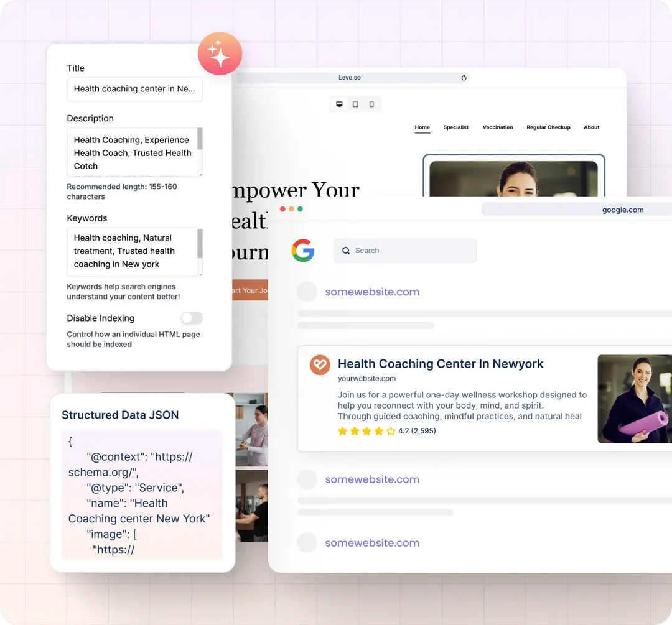Click the Google Search box
Viewport: 672px width, 625px height.
pos(404,251)
